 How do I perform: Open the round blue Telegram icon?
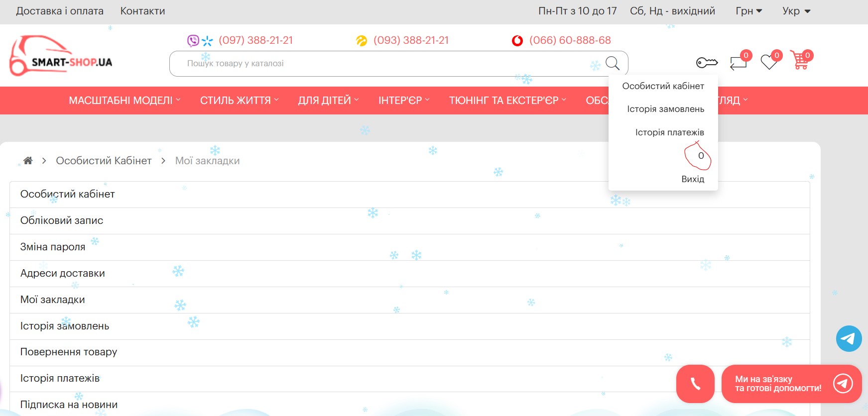pos(849,339)
